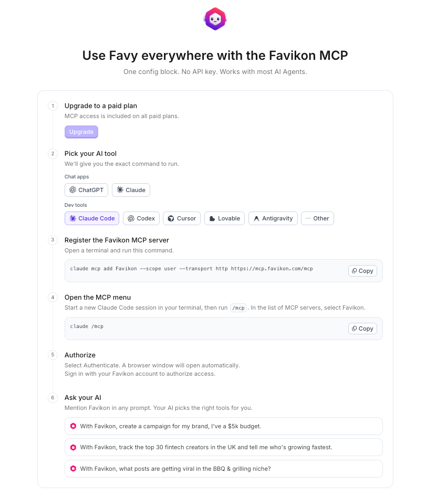Choose the ChatGPT chat app option
The height and width of the screenshot is (497, 448).
[x=86, y=190]
